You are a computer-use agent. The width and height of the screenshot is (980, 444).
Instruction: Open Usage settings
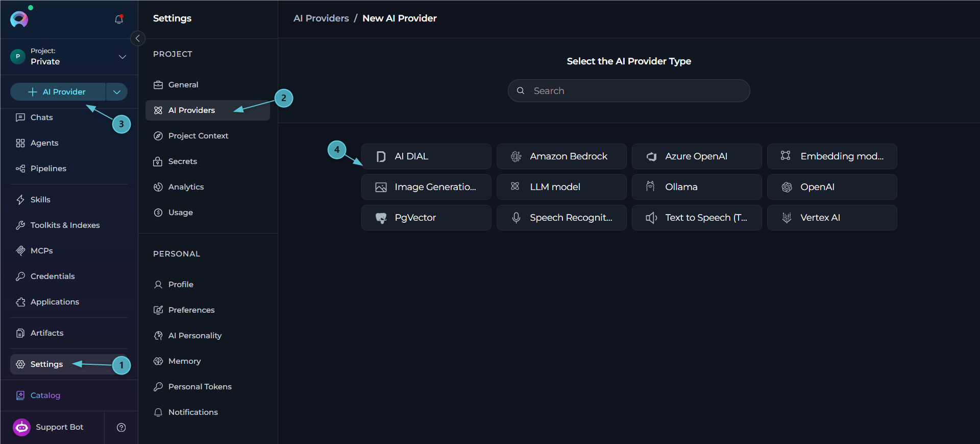pos(208,213)
